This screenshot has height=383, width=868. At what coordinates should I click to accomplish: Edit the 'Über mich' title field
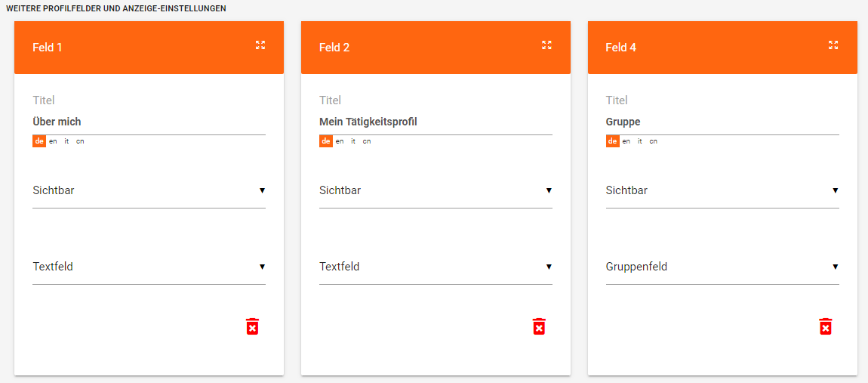pos(149,122)
